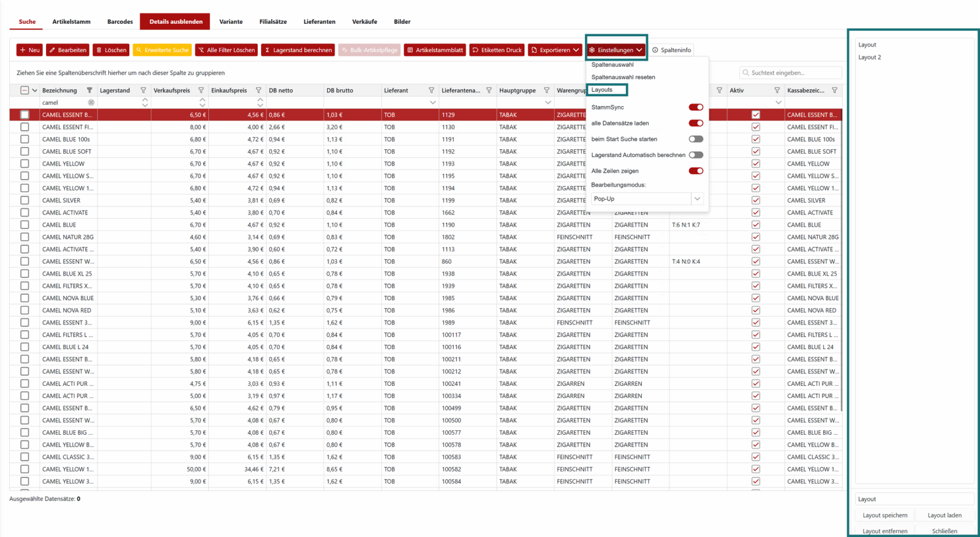The height and width of the screenshot is (537, 980).
Task: Click the filter icon in Bezeichnung column
Action: tap(89, 90)
